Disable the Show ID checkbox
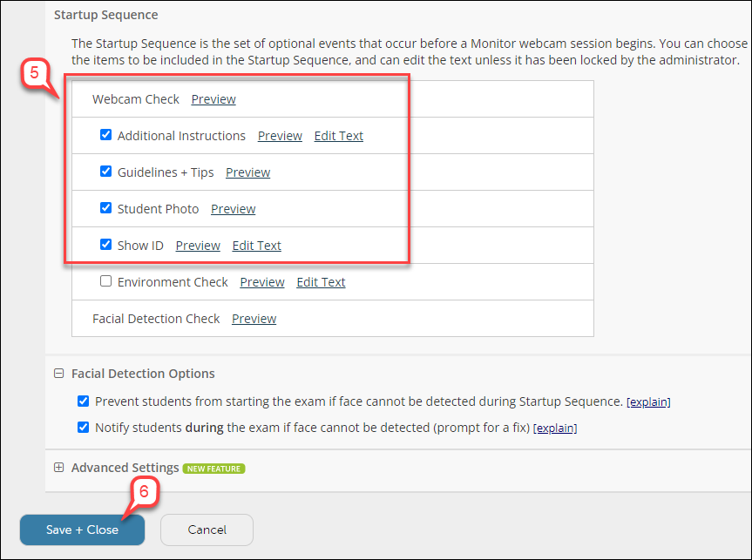 click(106, 245)
